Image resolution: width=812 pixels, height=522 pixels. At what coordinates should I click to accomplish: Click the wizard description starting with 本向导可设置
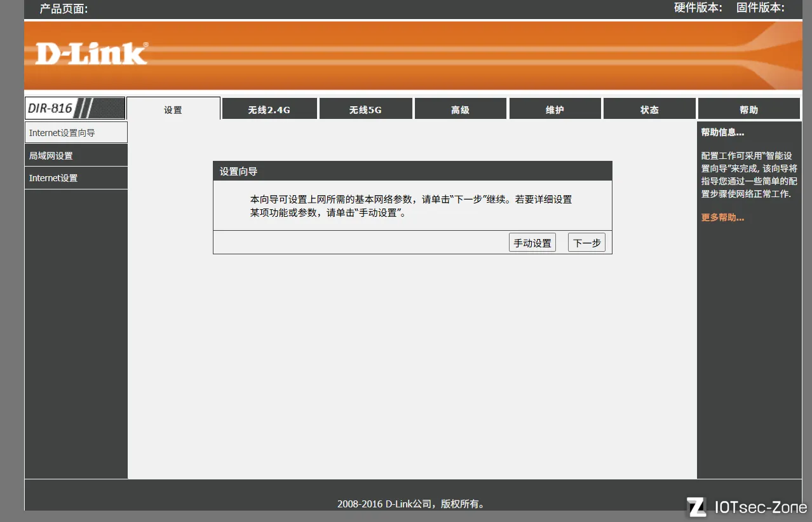point(411,206)
